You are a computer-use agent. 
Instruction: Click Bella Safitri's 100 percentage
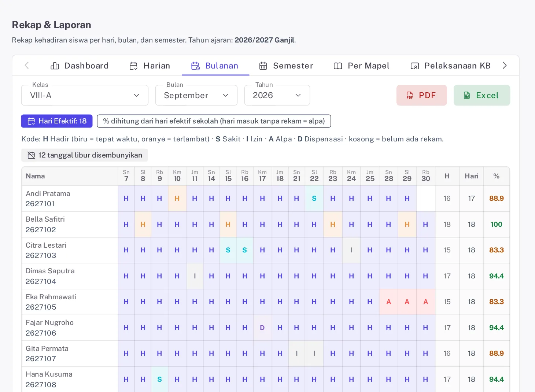point(497,224)
